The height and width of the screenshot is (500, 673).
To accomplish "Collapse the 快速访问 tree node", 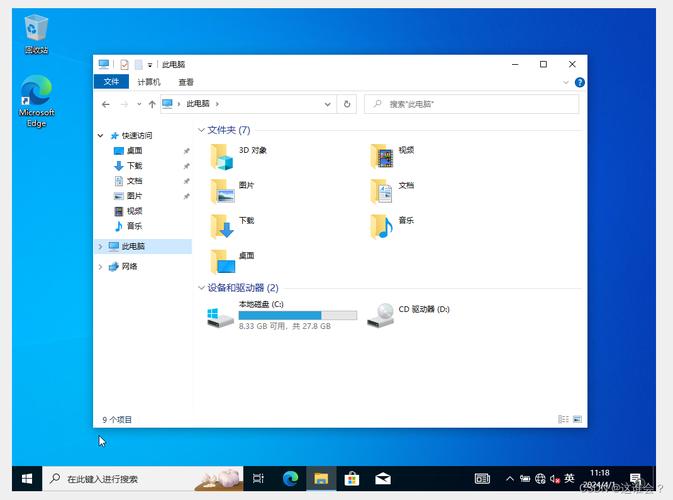I will pyautogui.click(x=100, y=136).
